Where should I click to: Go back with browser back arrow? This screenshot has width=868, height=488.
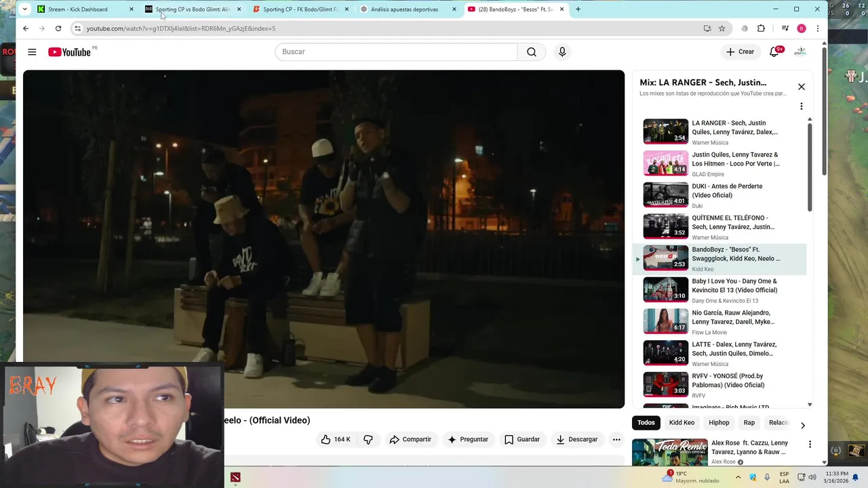pyautogui.click(x=26, y=28)
